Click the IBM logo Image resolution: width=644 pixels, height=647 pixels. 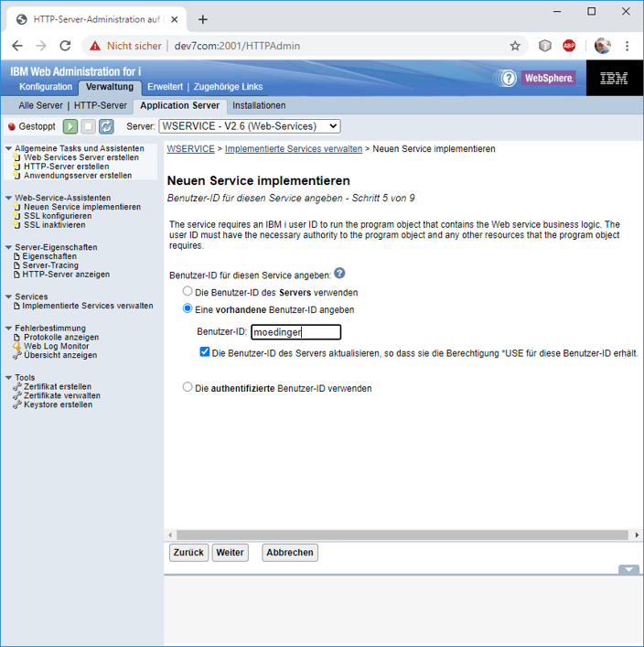click(x=615, y=78)
